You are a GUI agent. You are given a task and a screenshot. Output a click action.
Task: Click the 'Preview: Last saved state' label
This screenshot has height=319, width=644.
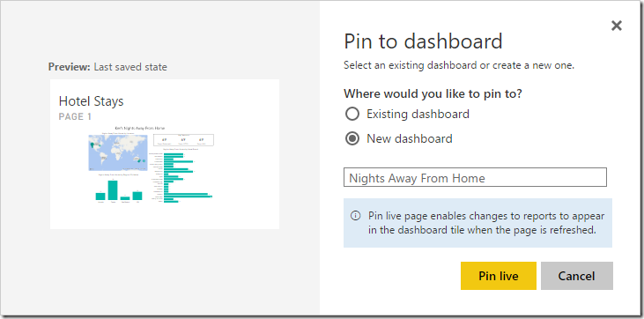(107, 67)
